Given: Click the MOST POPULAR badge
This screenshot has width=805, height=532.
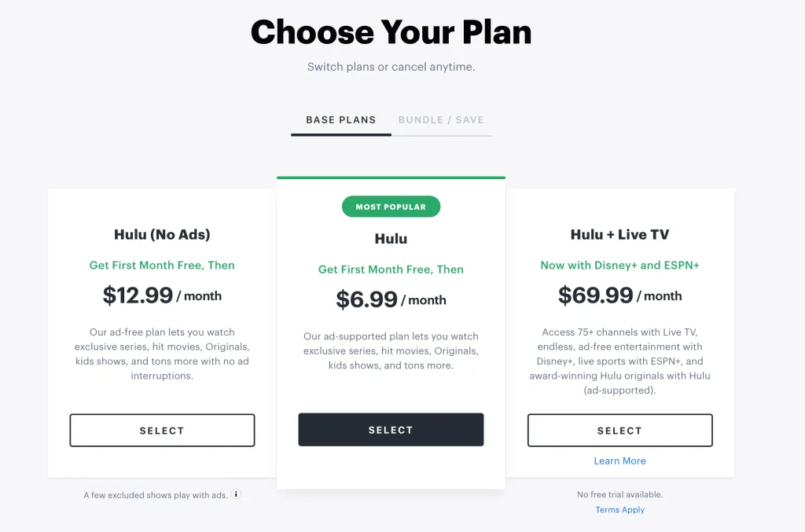Looking at the screenshot, I should [391, 206].
